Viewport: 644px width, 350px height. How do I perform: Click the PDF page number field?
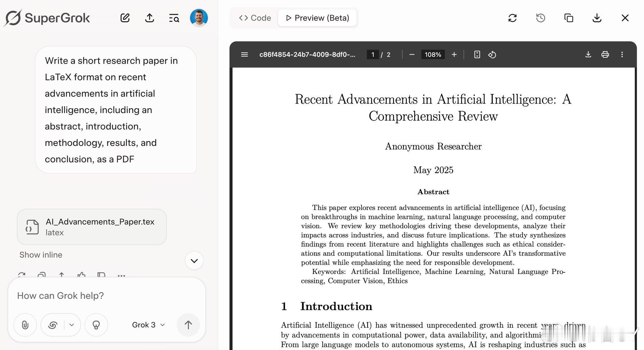373,55
